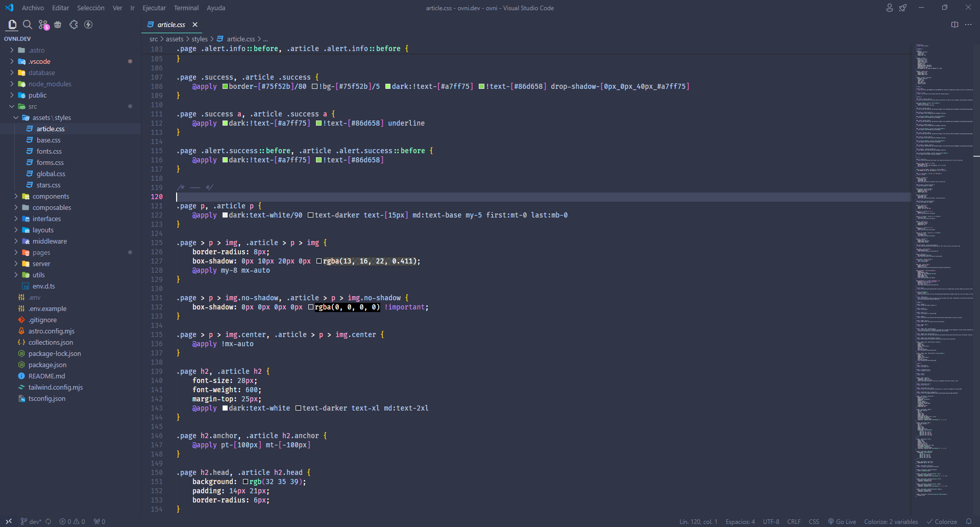This screenshot has width=980, height=527.
Task: Click the dev* git branch indicator
Action: (x=31, y=521)
